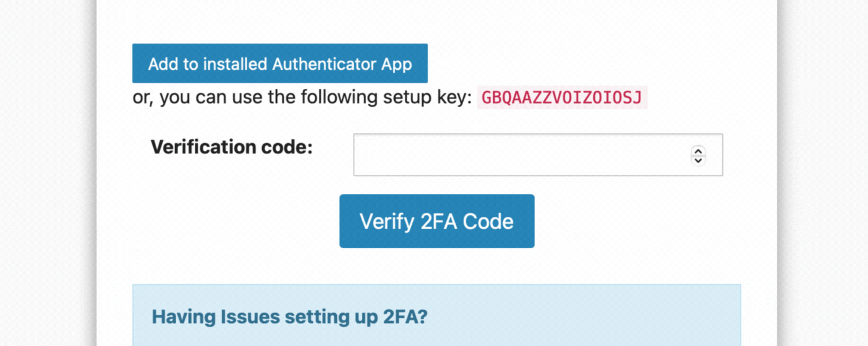The height and width of the screenshot is (346, 868).
Task: Confirm the code using Verify 2FA Code
Action: coord(437,221)
